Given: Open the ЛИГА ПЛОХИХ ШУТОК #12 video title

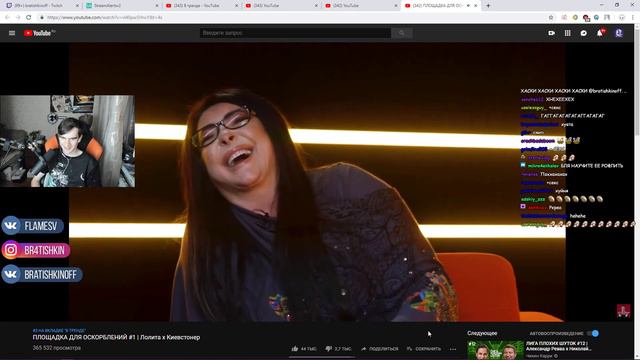Looking at the screenshot, I should pos(558,346).
